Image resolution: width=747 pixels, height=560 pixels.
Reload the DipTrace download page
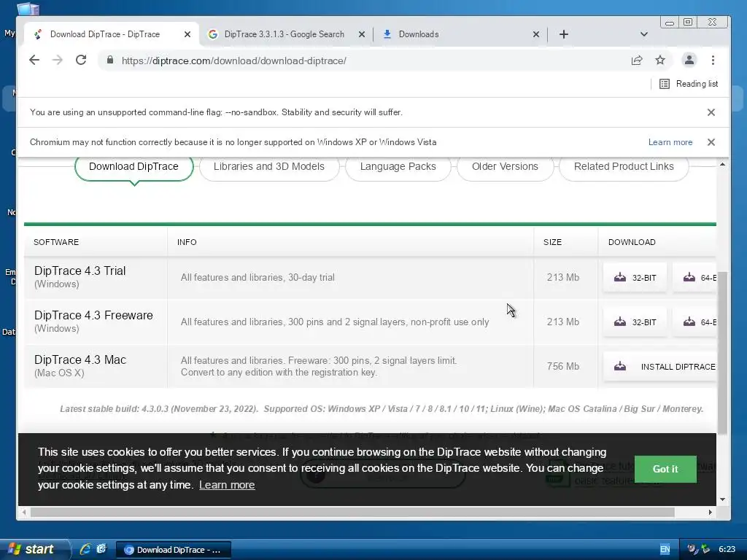[x=81, y=60]
